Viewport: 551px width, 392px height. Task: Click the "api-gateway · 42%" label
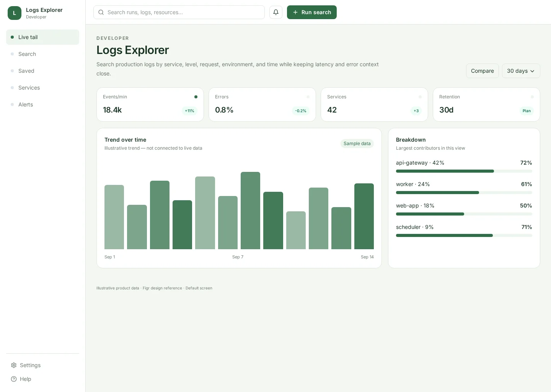click(x=420, y=163)
